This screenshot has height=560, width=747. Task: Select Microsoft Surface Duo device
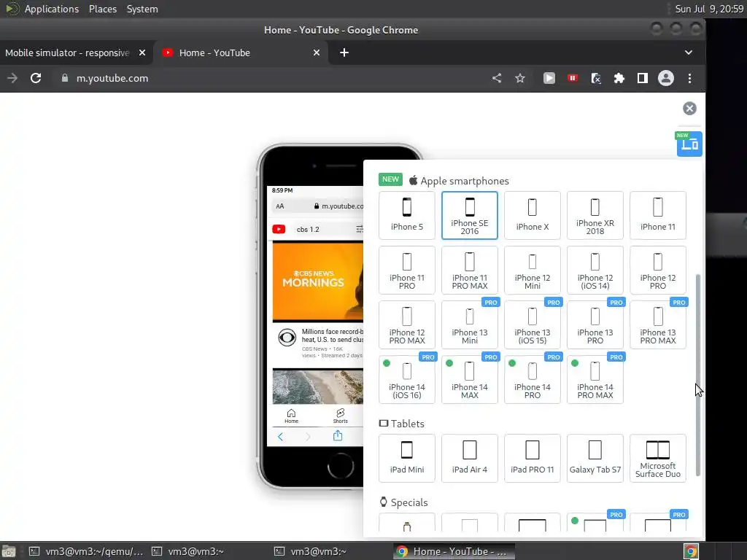pos(658,458)
